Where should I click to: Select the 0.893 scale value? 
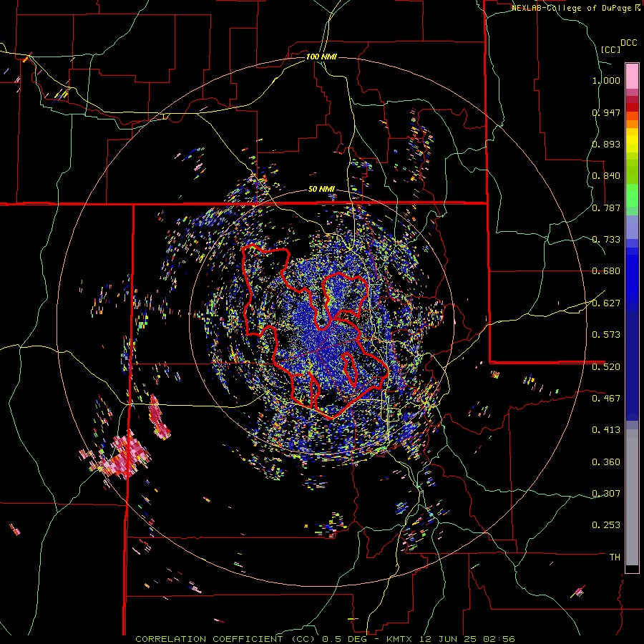pyautogui.click(x=606, y=144)
